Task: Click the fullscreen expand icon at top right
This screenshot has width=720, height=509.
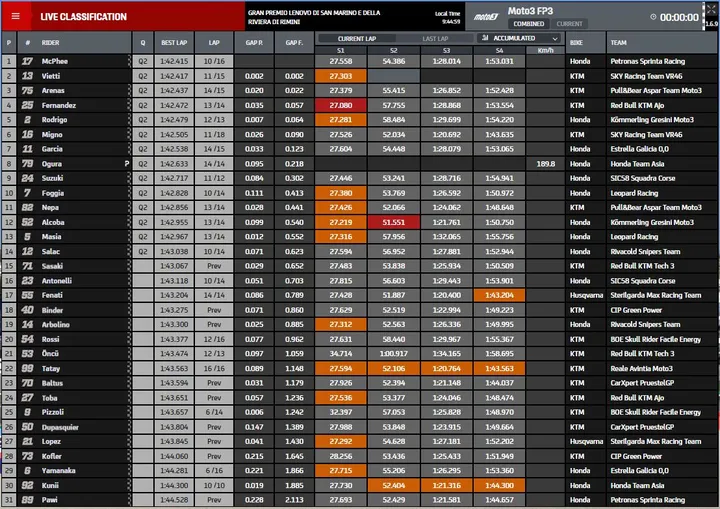Action: [711, 9]
